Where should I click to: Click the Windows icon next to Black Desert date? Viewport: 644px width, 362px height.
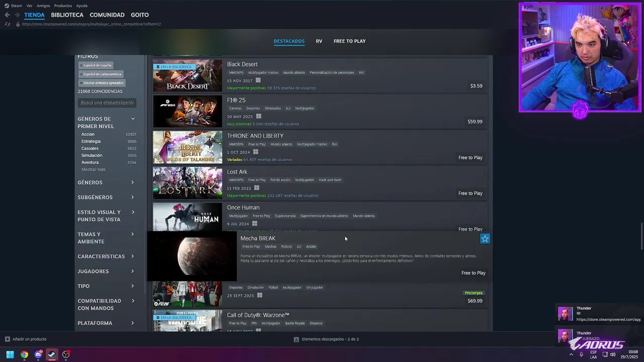258,80
